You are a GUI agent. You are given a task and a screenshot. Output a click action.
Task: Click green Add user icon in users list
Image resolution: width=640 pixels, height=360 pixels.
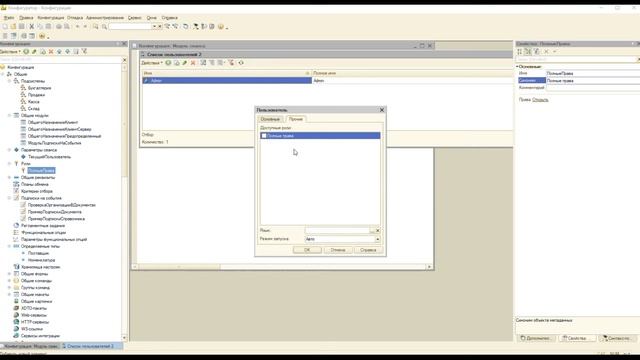pos(168,63)
